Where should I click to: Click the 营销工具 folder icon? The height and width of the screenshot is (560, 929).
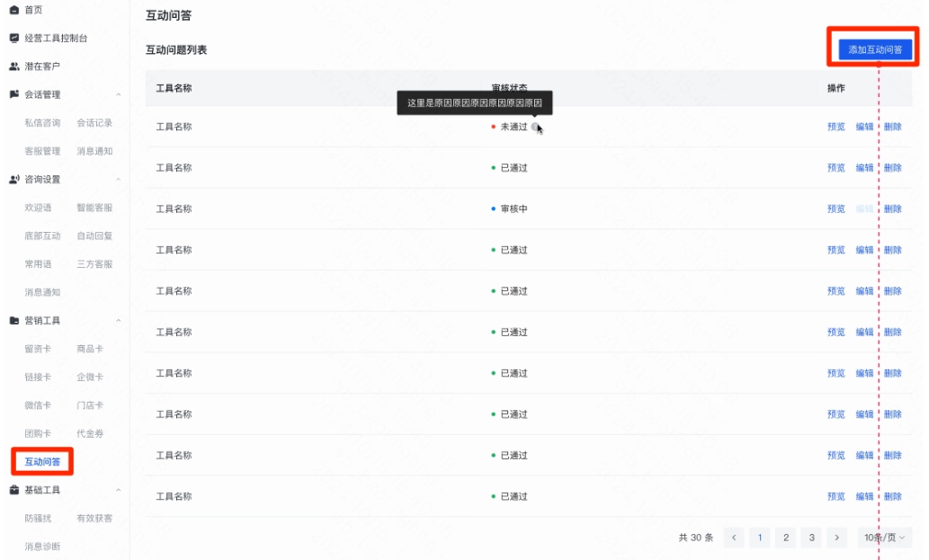(13, 320)
